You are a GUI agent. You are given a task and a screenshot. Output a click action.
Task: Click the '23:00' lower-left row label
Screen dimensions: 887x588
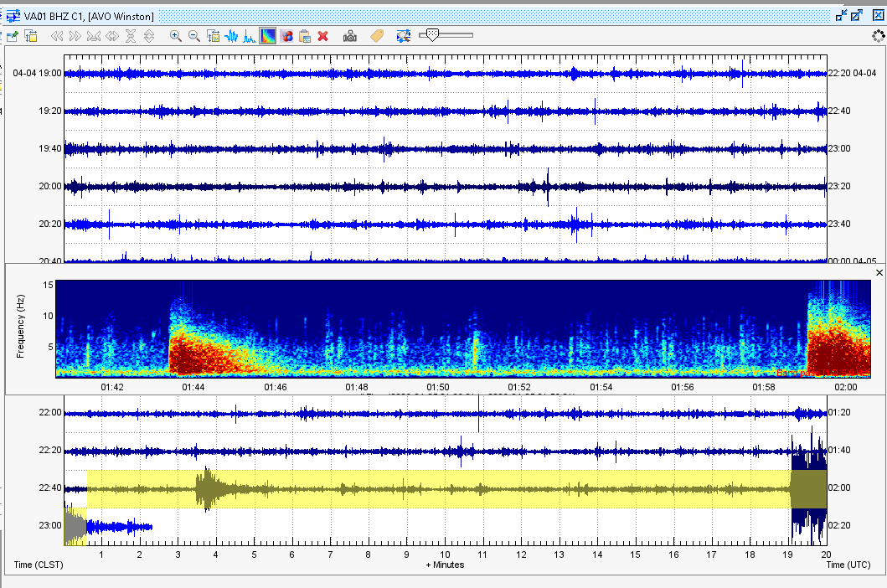[49, 525]
